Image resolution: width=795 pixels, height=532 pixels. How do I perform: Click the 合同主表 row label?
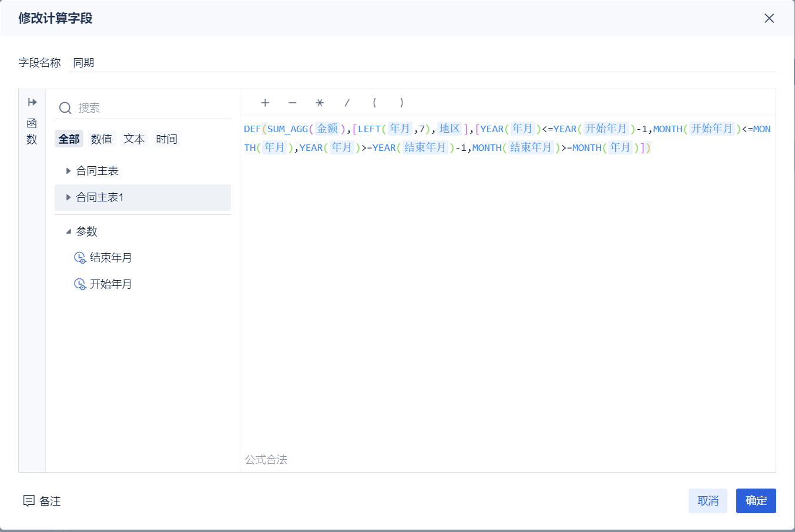(98, 171)
